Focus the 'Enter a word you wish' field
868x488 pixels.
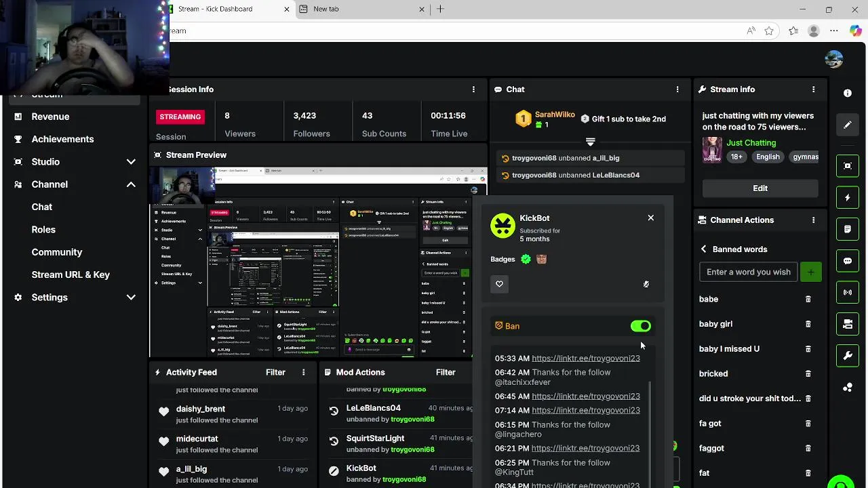748,272
